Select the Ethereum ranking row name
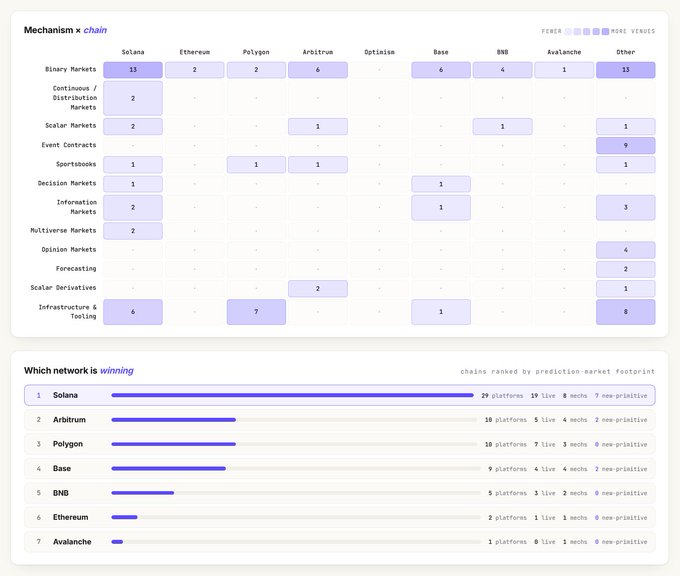The image size is (680, 576). pos(70,517)
